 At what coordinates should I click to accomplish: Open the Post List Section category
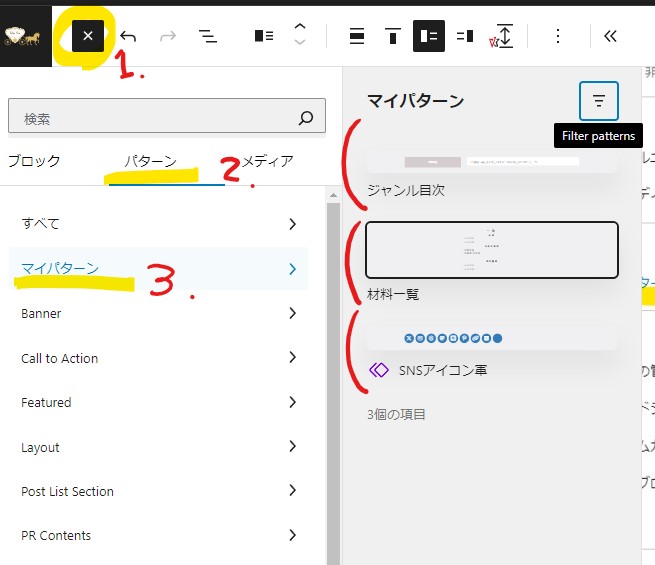[x=160, y=491]
